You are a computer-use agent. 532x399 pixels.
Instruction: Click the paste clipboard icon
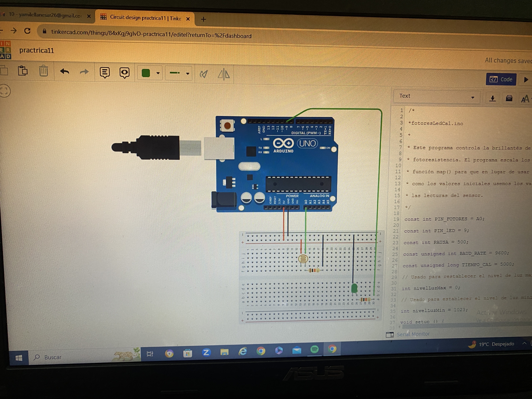click(23, 71)
